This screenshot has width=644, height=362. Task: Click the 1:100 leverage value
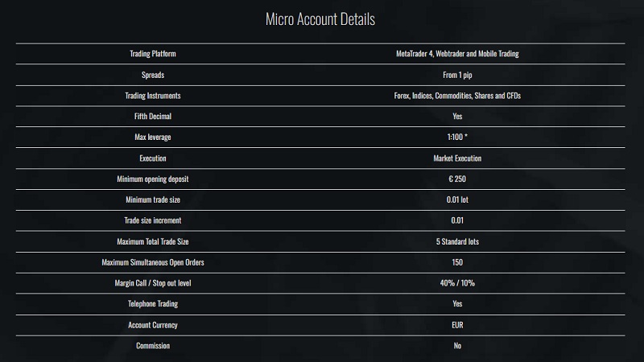pyautogui.click(x=456, y=138)
